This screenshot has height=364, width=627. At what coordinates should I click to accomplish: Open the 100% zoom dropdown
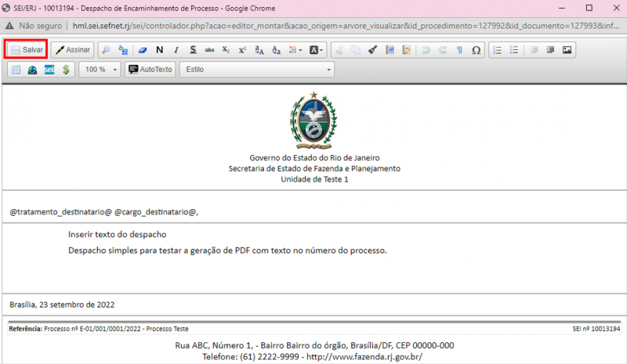point(102,70)
